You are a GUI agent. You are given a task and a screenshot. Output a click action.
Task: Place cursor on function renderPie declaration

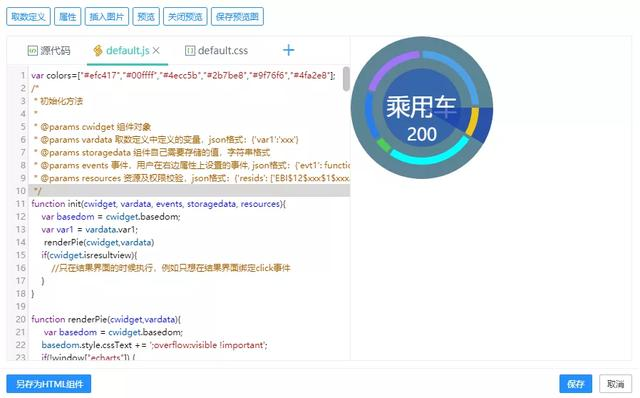(x=106, y=319)
